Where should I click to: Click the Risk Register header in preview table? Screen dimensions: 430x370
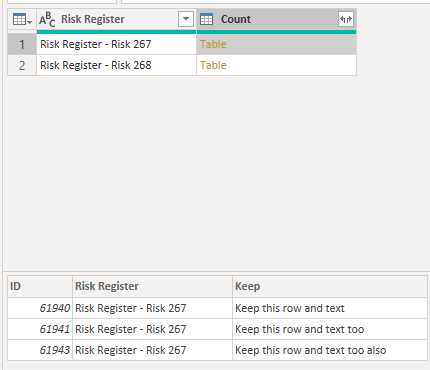pyautogui.click(x=152, y=286)
